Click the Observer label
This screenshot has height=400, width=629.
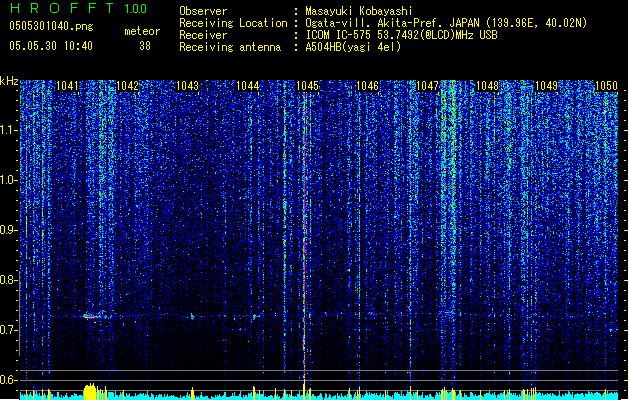click(x=203, y=11)
